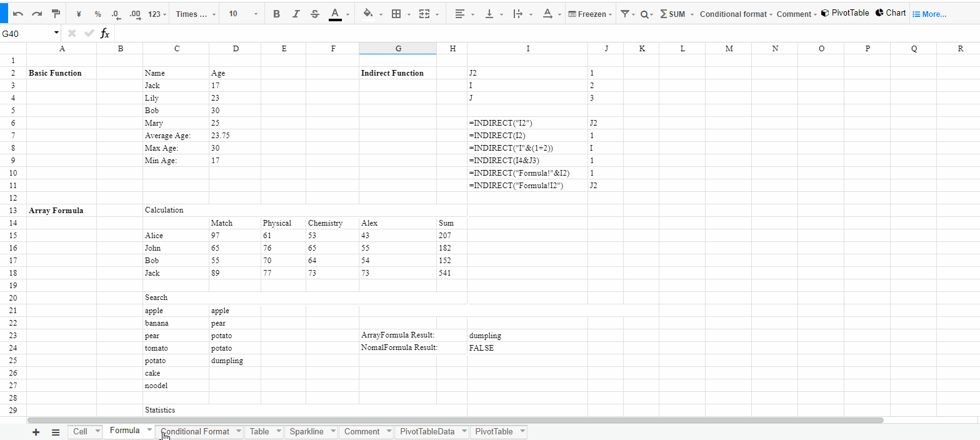Open border style dropdown arrow
This screenshot has height=440, width=980.
(409, 14)
